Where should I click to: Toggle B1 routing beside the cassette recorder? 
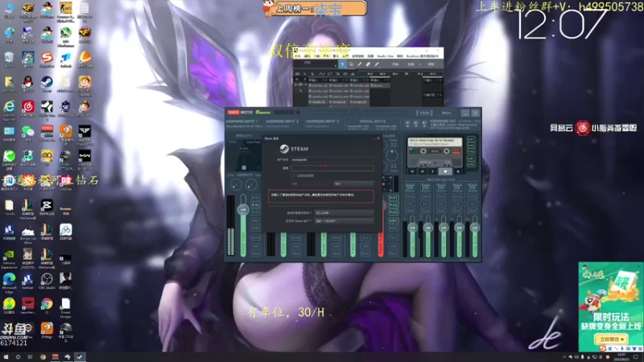coord(471,158)
